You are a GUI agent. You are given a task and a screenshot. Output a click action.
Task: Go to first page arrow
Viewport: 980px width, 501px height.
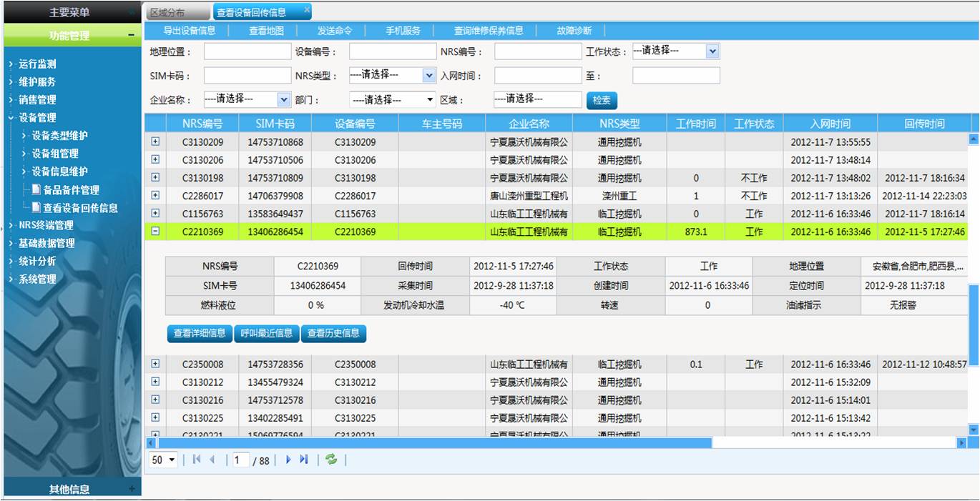(x=197, y=460)
